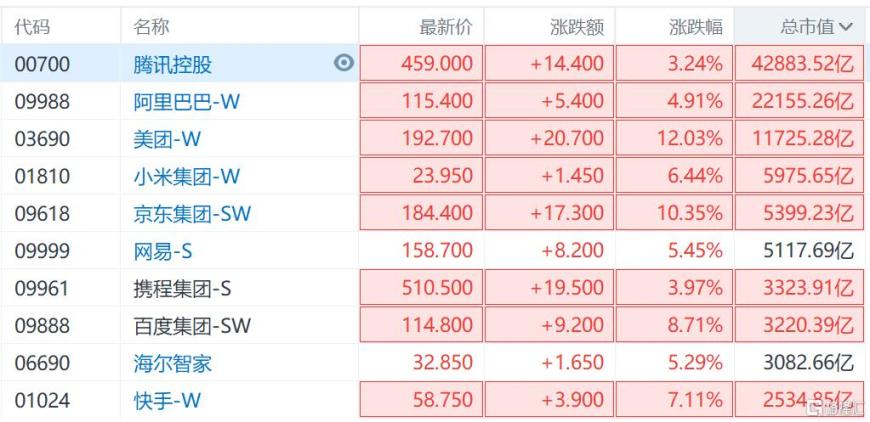Open the 腾讯控股 stock link
The height and width of the screenshot is (422, 870).
(172, 65)
